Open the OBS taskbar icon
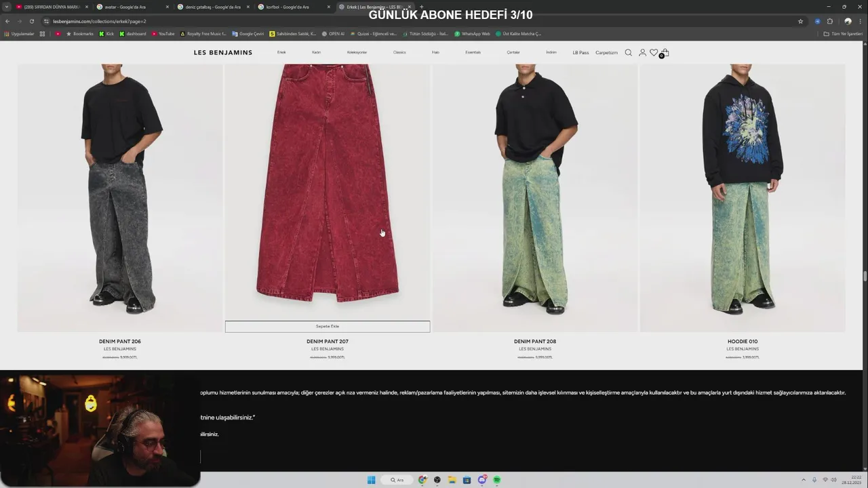The image size is (868, 488). (437, 480)
